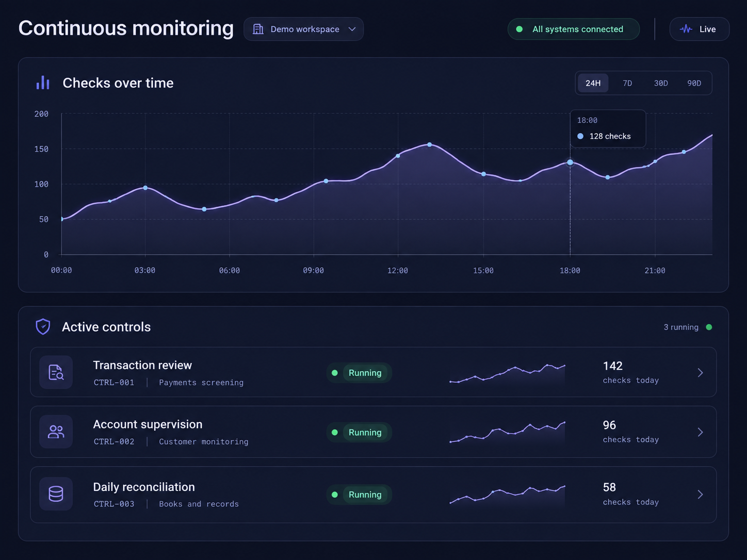Switch to the 30D time range
The image size is (747, 560).
(661, 83)
